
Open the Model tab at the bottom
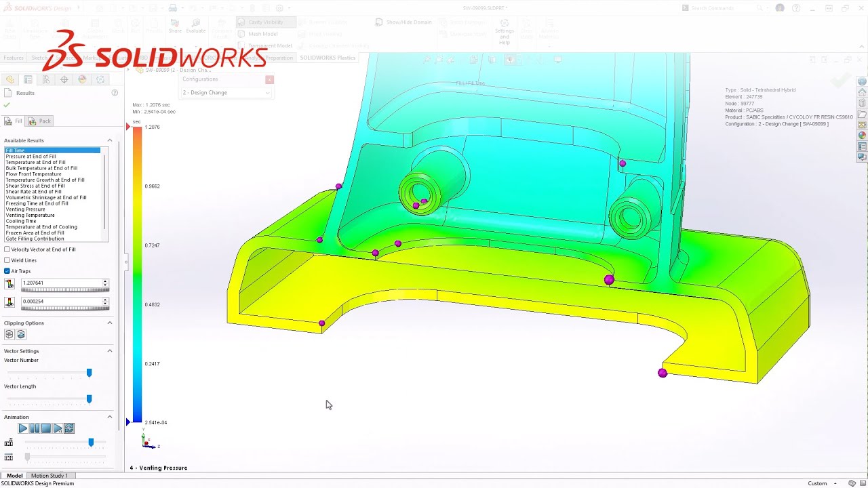point(14,476)
